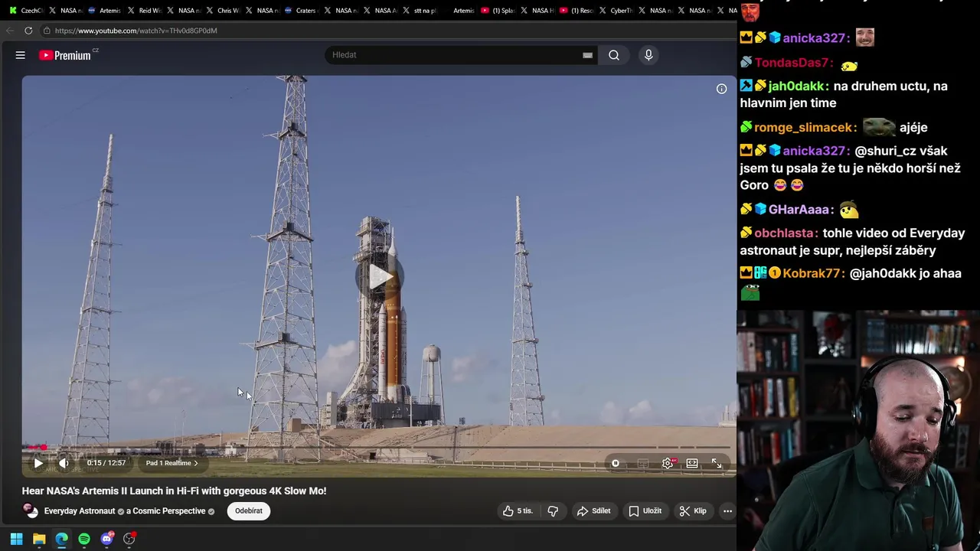The width and height of the screenshot is (980, 551).
Task: Subscribe using the Odebírat button
Action: click(x=249, y=511)
